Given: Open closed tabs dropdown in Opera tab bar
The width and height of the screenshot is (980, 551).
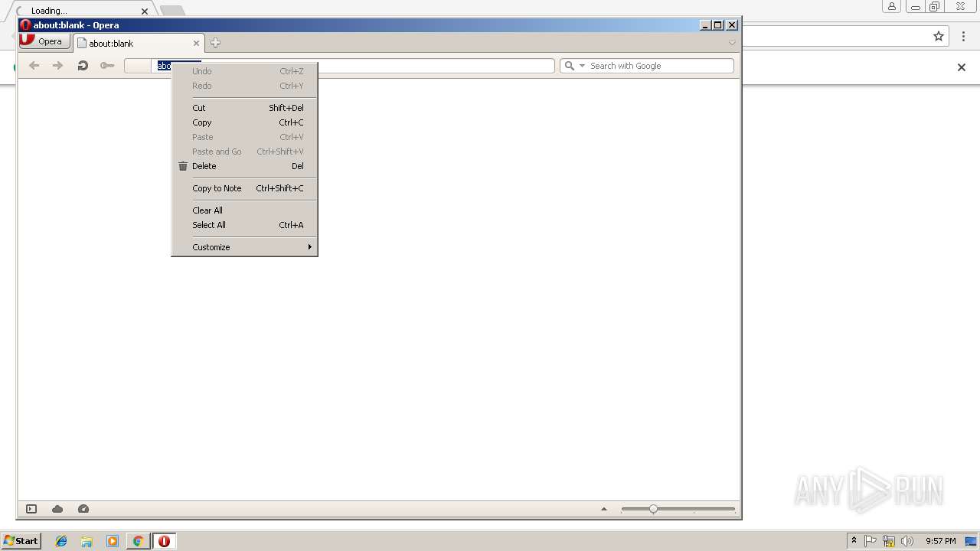Looking at the screenshot, I should (732, 43).
